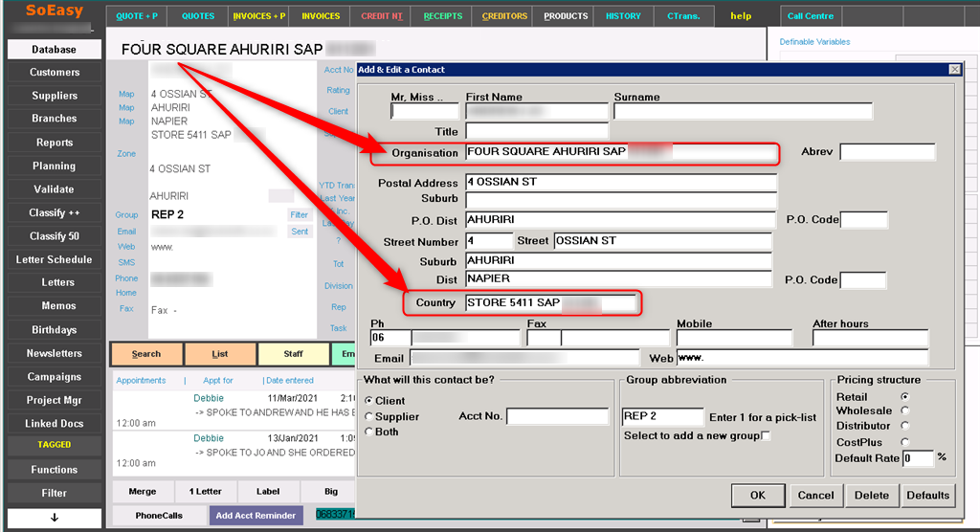Click the Staff button
The image size is (980, 532).
pyautogui.click(x=293, y=354)
